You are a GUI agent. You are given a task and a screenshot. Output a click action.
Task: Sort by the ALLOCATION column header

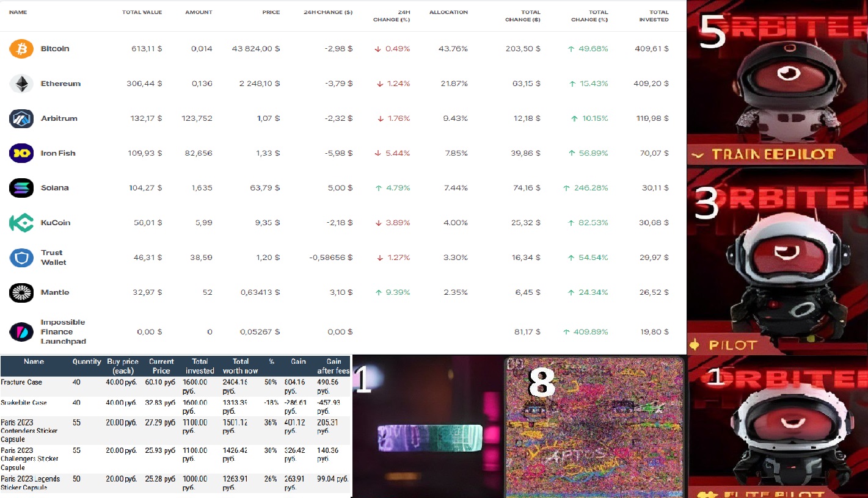(x=448, y=12)
